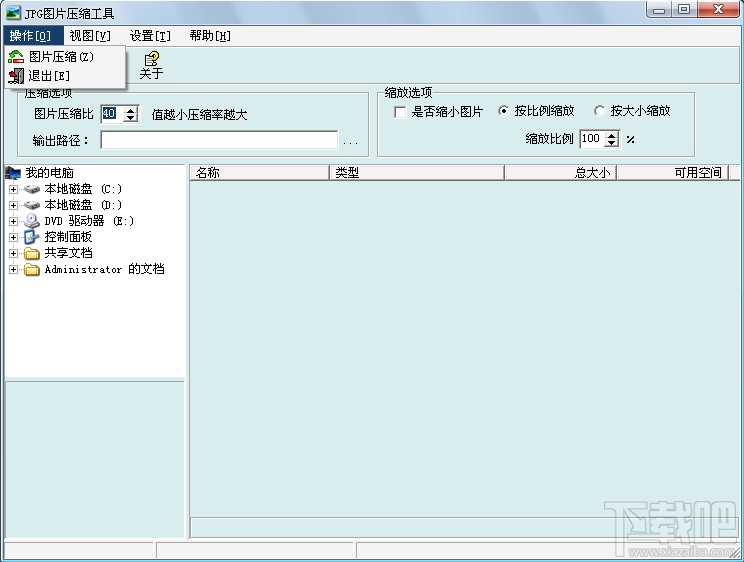Screen dimensions: 744x562
Task: Select the Administrator 的文档 label
Action: 104,270
